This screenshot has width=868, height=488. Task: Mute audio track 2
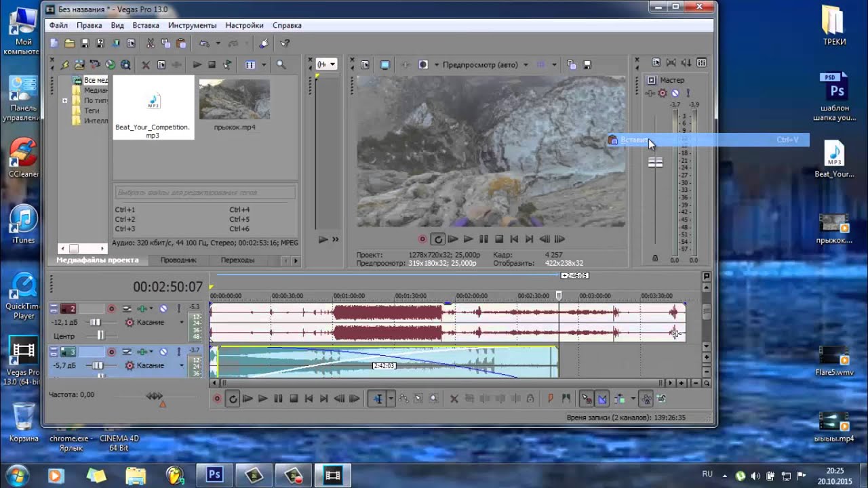tap(163, 309)
